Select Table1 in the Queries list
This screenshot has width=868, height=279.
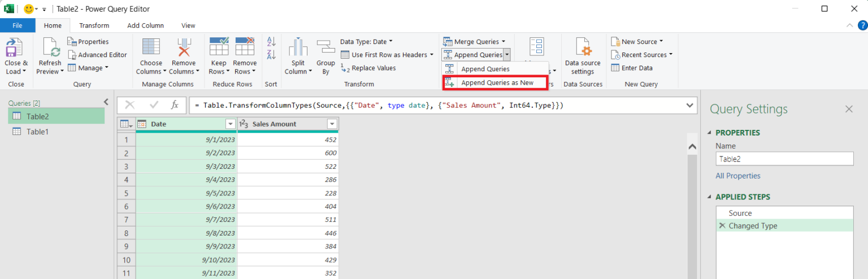pyautogui.click(x=38, y=132)
